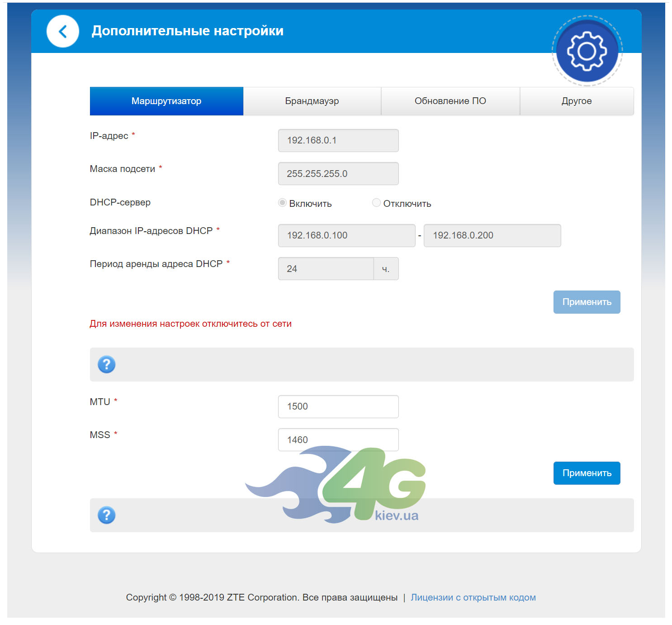
Task: Click the back arrow button
Action: (x=63, y=31)
